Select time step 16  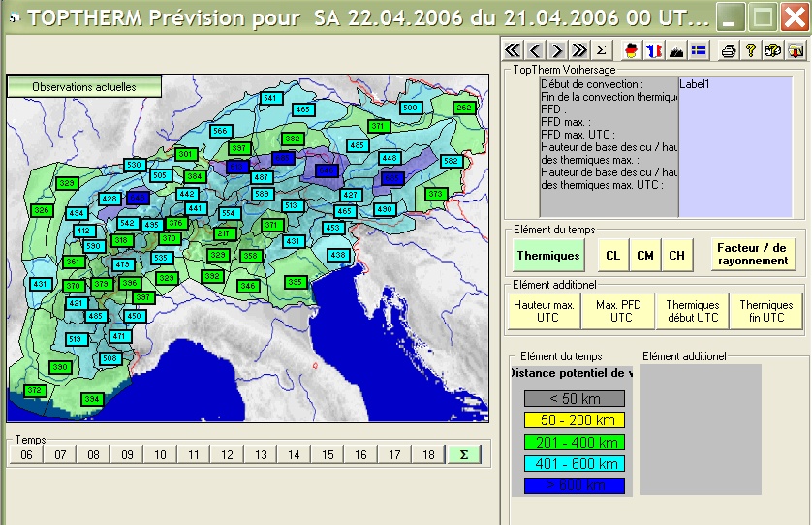point(360,454)
